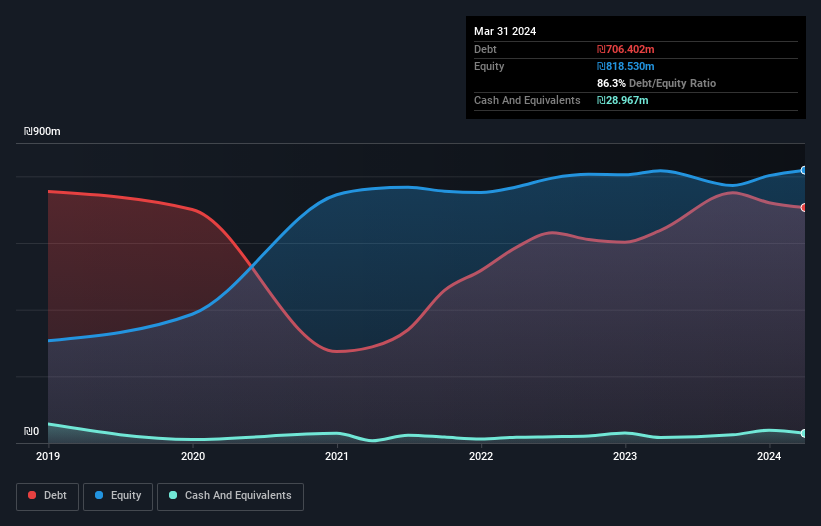Click the Mar 31 2024 tooltip date
Screen dimensions: 821x526
click(x=505, y=31)
